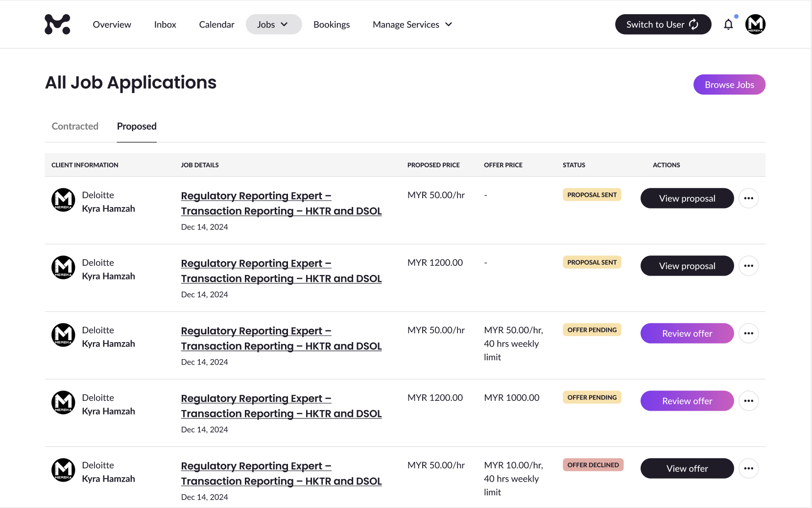Click Switch to User button
The height and width of the screenshot is (508, 812).
coord(663,24)
